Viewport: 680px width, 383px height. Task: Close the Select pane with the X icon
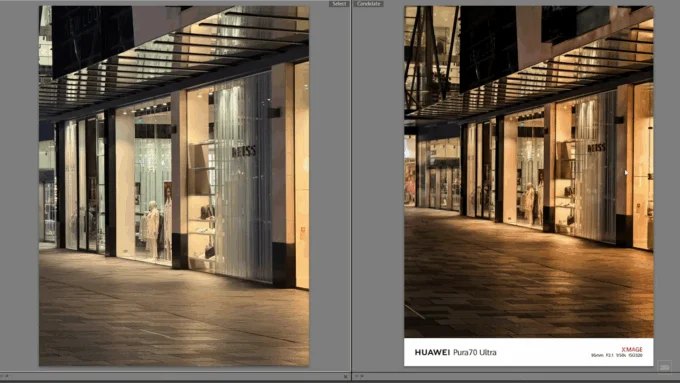pos(345,376)
